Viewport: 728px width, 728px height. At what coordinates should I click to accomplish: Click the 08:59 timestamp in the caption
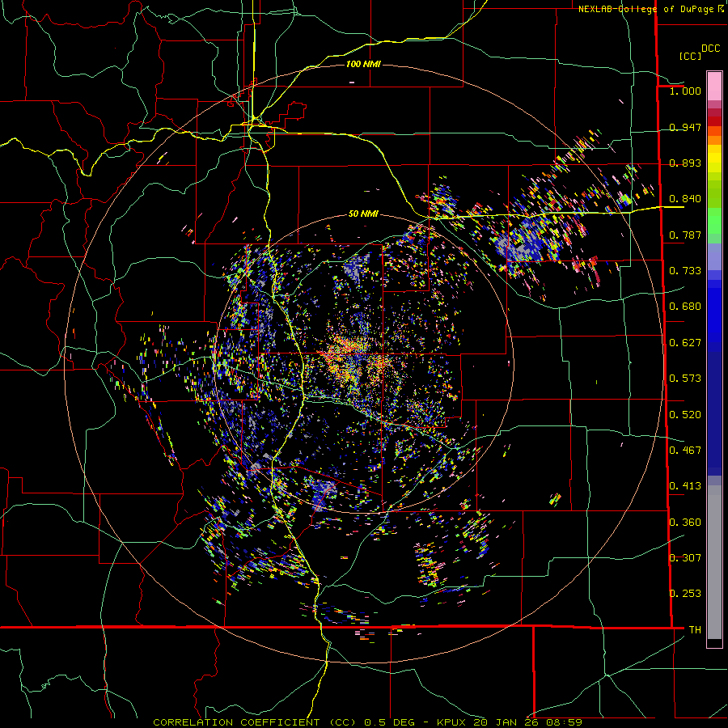tap(562, 722)
